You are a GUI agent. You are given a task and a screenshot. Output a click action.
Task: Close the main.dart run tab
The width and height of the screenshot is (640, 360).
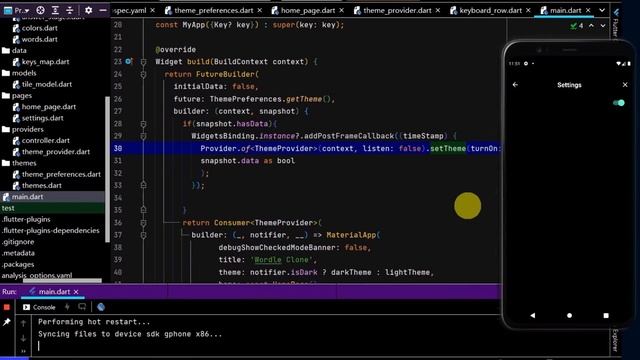click(76, 292)
